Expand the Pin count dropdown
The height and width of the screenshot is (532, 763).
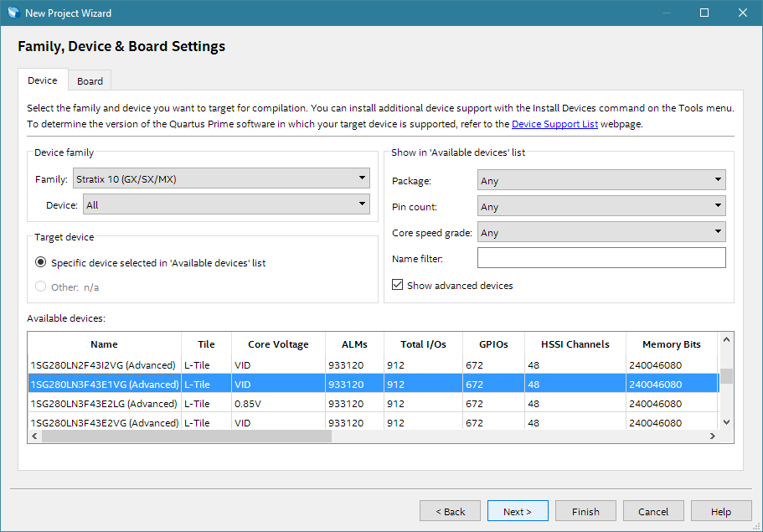(x=601, y=206)
